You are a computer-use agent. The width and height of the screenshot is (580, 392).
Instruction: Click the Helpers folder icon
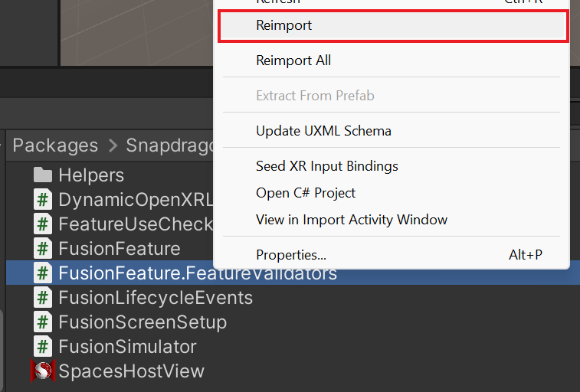[x=43, y=175]
